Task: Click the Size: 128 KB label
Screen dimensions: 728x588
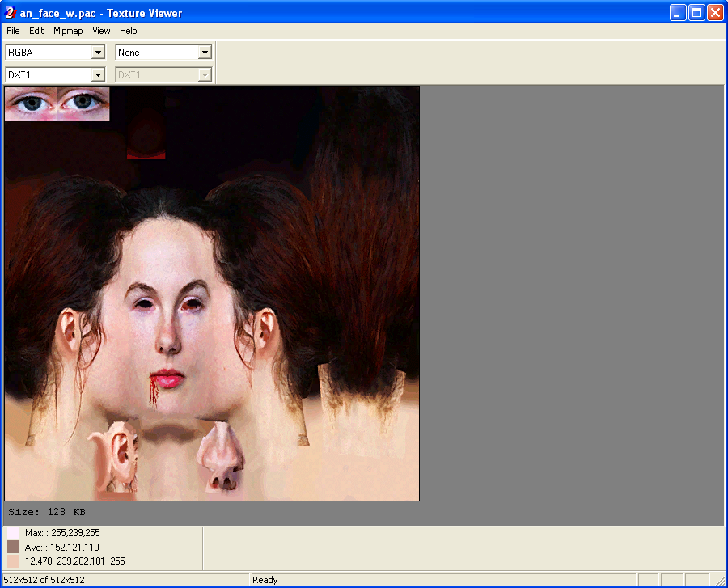Action: click(47, 512)
